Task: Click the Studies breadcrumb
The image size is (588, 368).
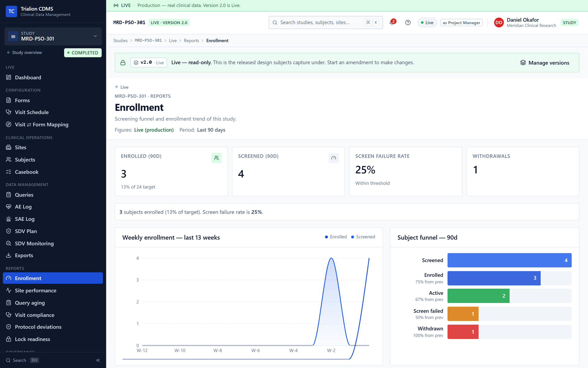Action: pos(120,40)
